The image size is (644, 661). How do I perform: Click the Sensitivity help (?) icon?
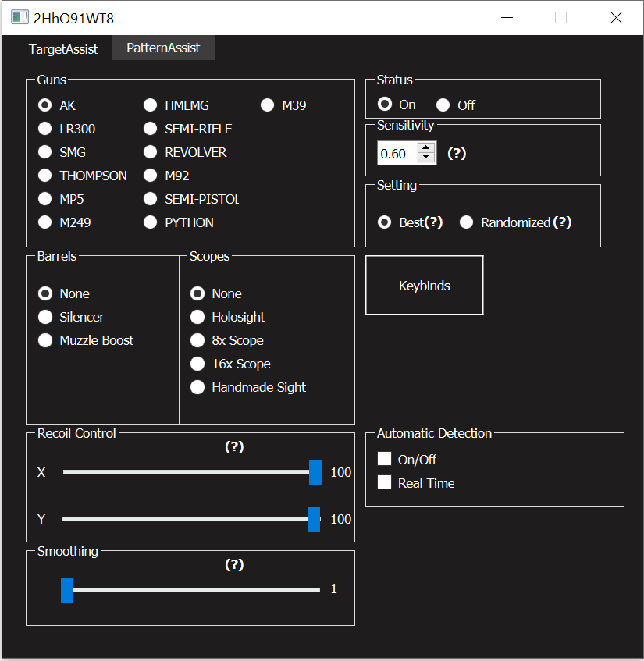point(457,154)
